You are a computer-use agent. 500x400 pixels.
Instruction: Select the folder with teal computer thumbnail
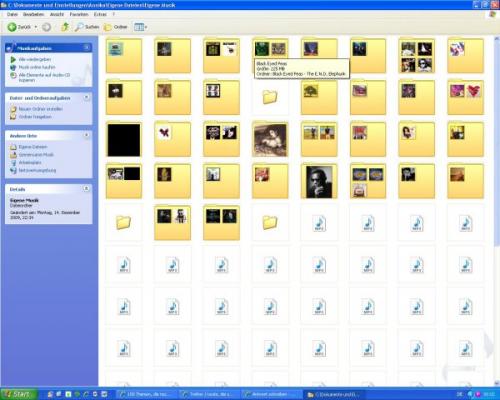[x=124, y=56]
